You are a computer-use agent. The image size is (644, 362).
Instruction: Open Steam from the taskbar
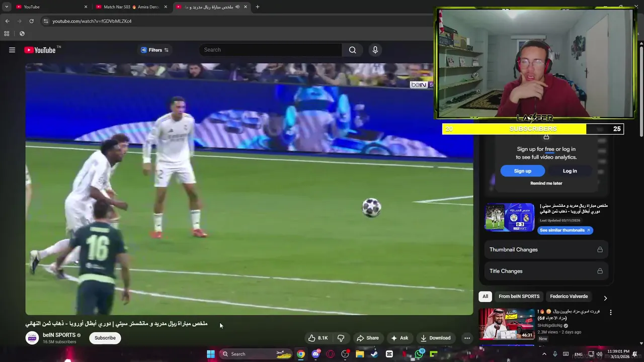tap(374, 354)
